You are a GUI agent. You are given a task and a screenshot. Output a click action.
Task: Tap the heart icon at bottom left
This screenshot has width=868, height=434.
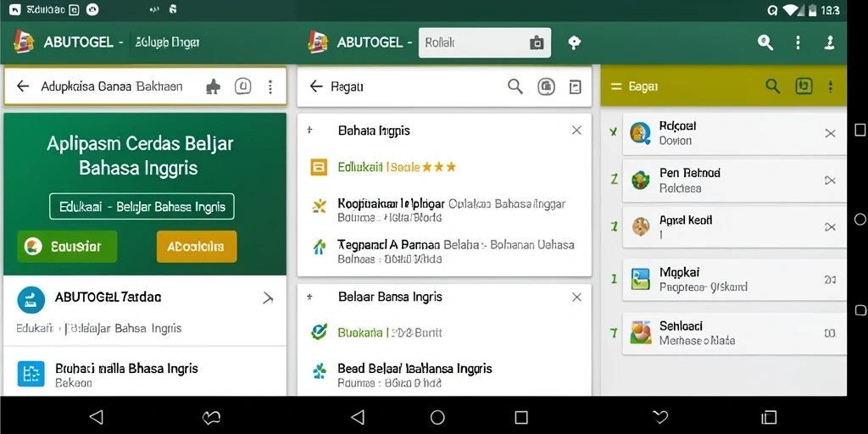click(x=211, y=417)
